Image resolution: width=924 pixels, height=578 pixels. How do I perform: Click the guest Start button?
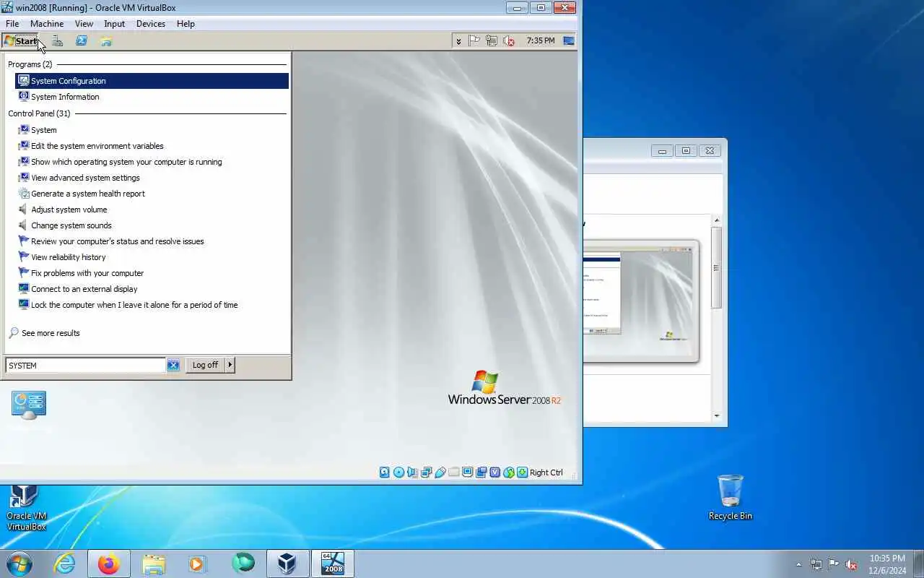[20, 41]
